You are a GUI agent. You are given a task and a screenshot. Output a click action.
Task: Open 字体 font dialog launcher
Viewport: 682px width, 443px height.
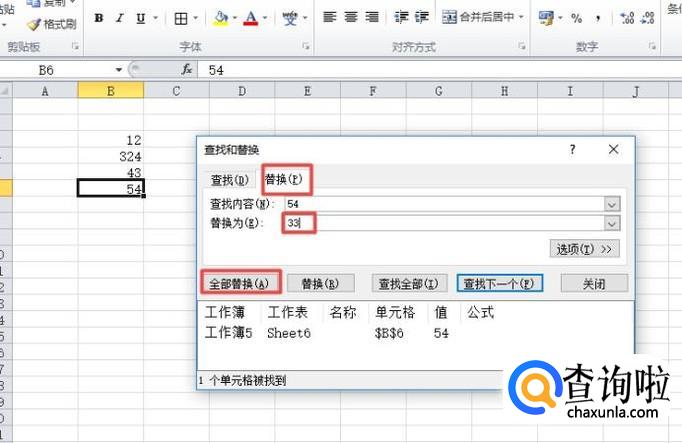point(306,46)
